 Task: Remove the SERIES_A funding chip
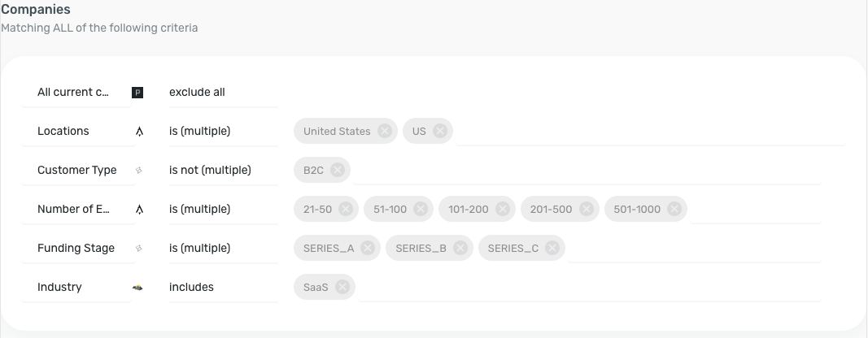(x=368, y=248)
